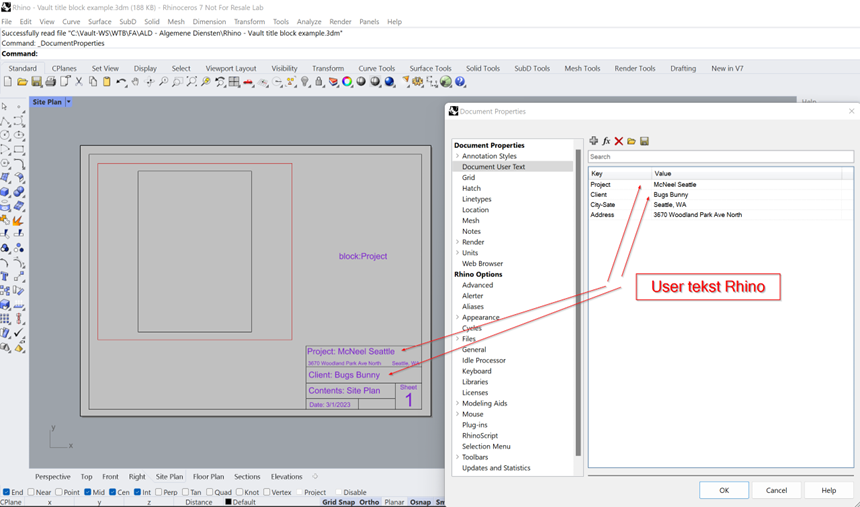Toggle the Int osnap checkbox

[138, 492]
